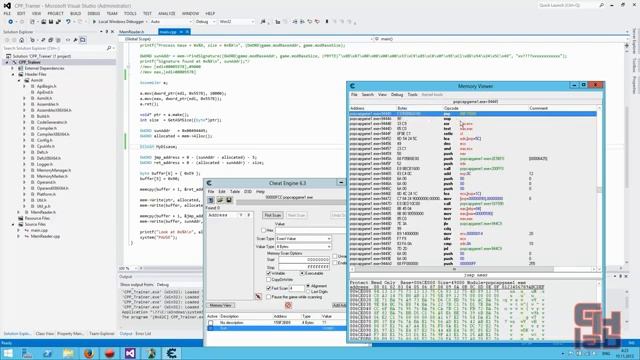Collapse the Source Files folder
Image resolution: width=640 pixels, height=360 pixels.
[13, 224]
